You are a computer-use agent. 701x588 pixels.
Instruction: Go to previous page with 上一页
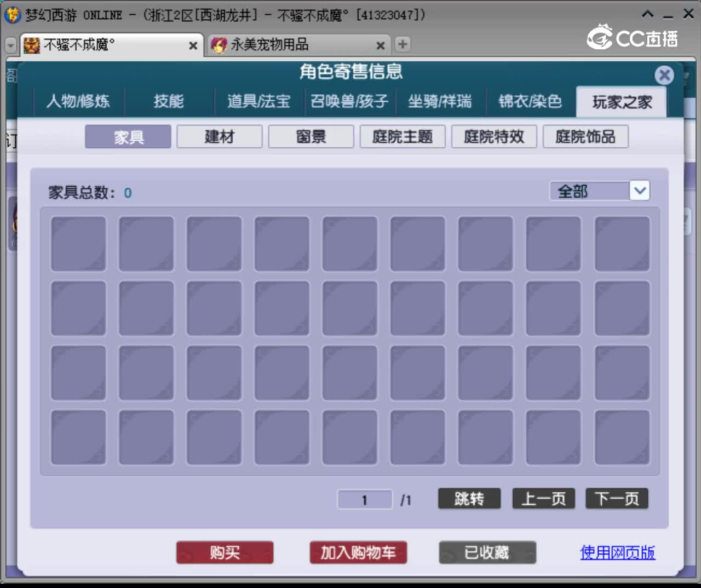pyautogui.click(x=544, y=499)
